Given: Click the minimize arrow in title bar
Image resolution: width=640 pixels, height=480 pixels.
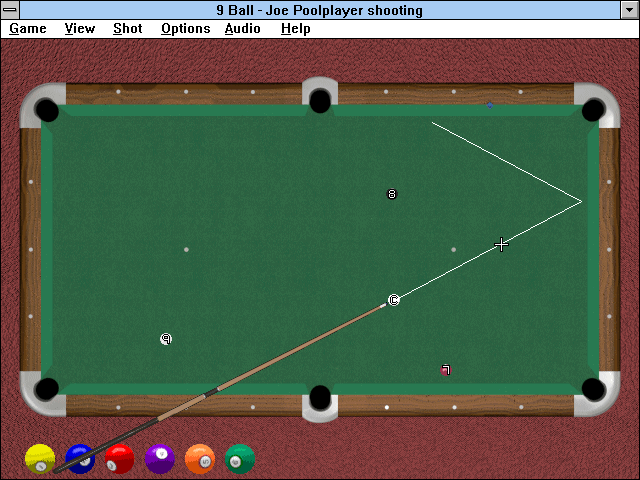Looking at the screenshot, I should 630,10.
